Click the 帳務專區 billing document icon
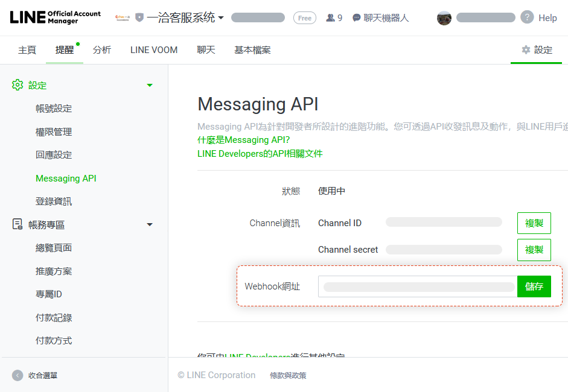Image resolution: width=568 pixels, height=392 pixels. [x=18, y=224]
